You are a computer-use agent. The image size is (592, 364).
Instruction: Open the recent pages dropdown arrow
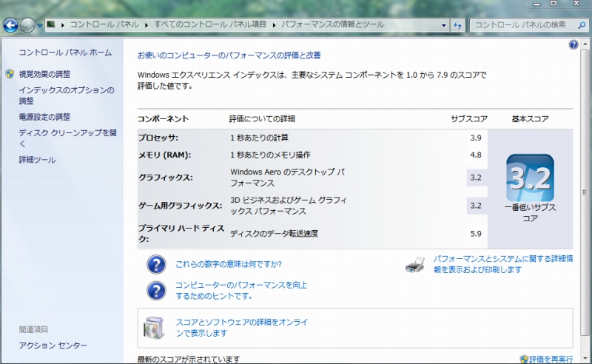coord(40,26)
